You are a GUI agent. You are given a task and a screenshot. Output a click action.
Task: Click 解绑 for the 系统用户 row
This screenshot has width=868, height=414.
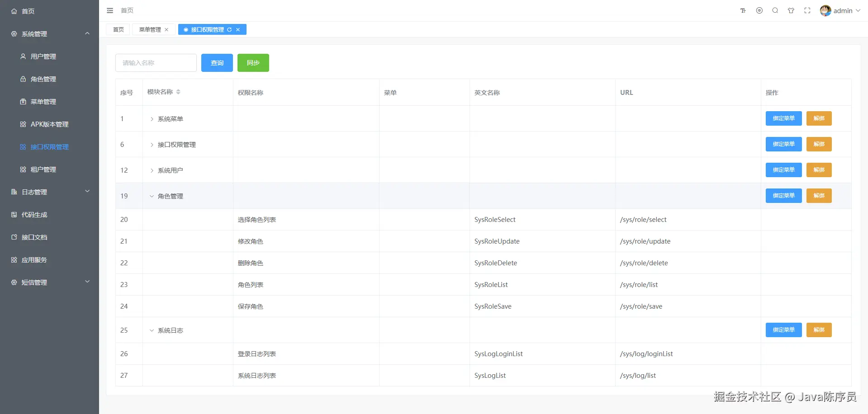(x=819, y=170)
